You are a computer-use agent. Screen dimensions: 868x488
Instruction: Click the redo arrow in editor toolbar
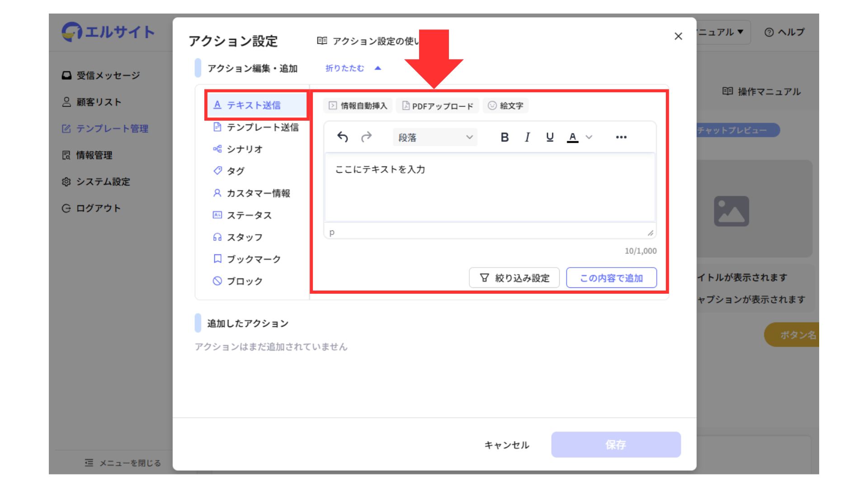(366, 137)
